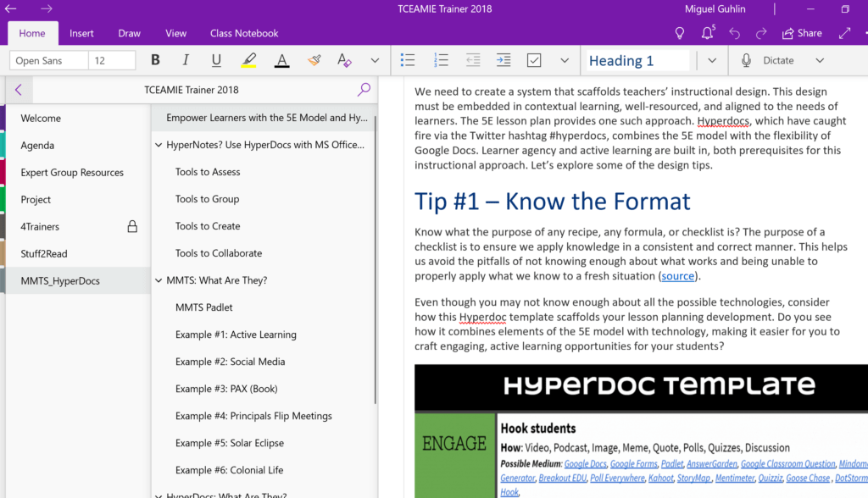868x498 pixels.
Task: Click the Dictate button label
Action: pos(778,60)
